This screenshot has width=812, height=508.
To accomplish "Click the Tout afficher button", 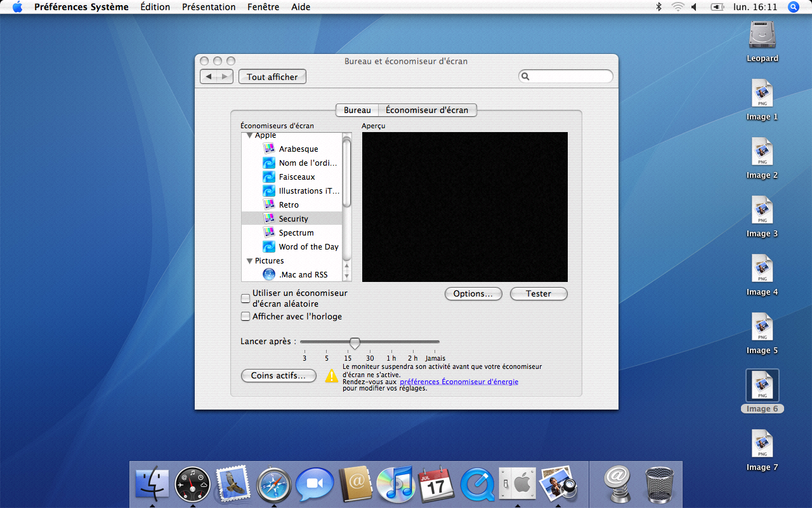I will (272, 77).
